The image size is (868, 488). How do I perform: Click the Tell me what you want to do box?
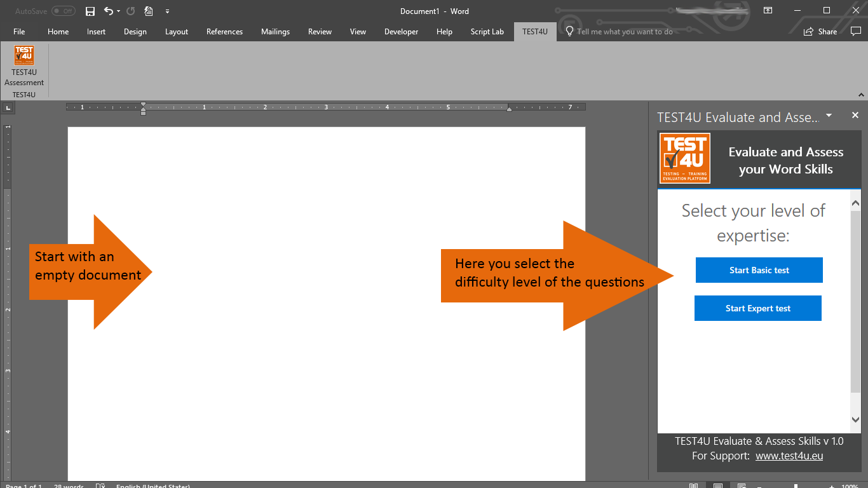[625, 32]
